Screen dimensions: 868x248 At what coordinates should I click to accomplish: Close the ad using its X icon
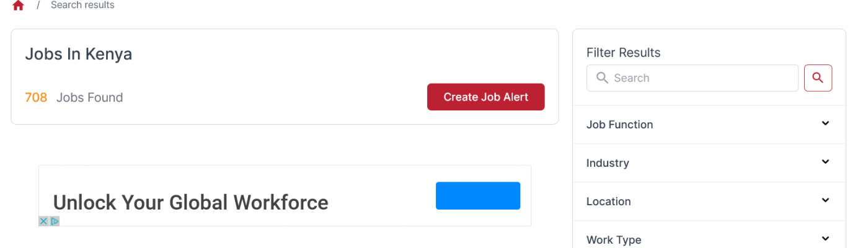click(x=43, y=221)
